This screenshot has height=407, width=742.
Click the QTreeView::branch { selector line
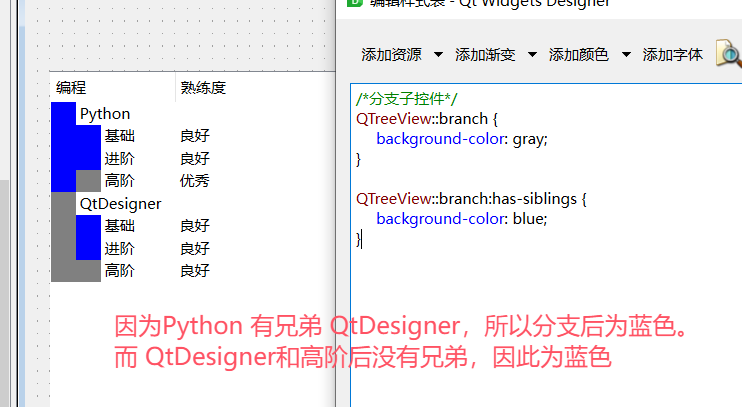[x=427, y=119]
